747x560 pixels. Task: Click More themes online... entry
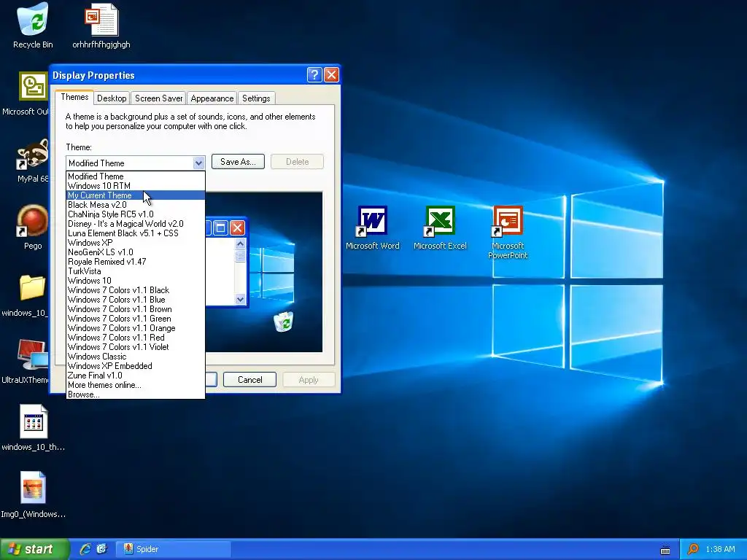click(135, 385)
